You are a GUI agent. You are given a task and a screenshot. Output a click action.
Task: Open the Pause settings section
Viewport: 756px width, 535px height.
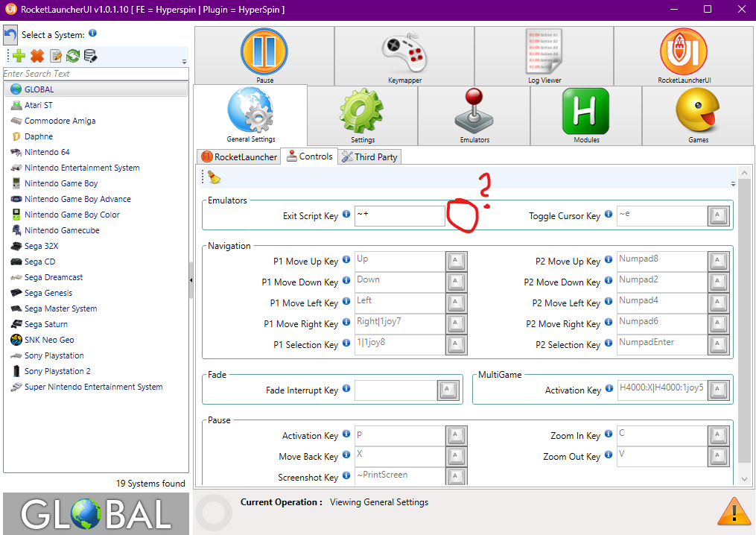tap(264, 56)
